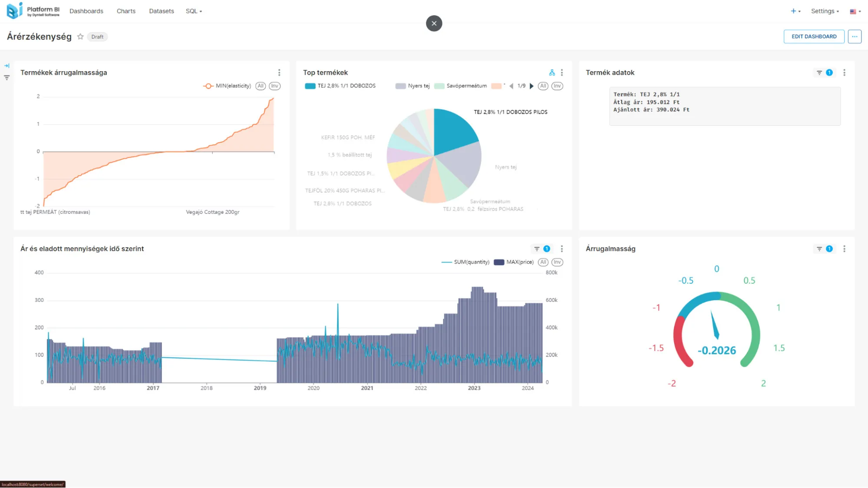Go to the Dashboards menu
868x488 pixels.
click(x=86, y=11)
